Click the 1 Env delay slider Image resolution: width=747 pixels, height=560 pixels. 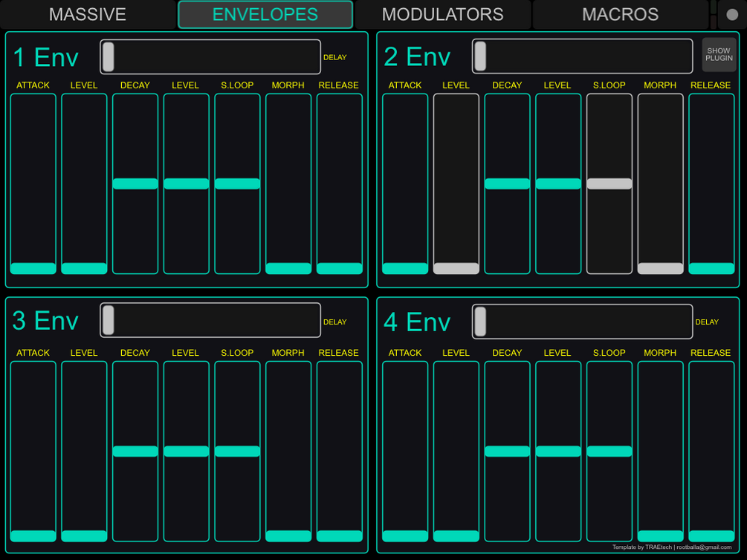tap(210, 56)
